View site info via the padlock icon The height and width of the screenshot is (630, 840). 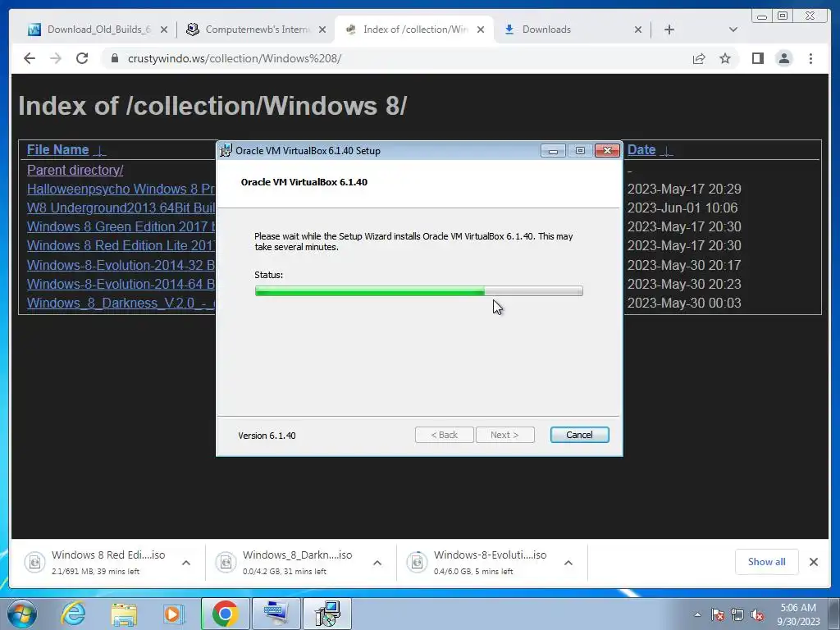114,58
